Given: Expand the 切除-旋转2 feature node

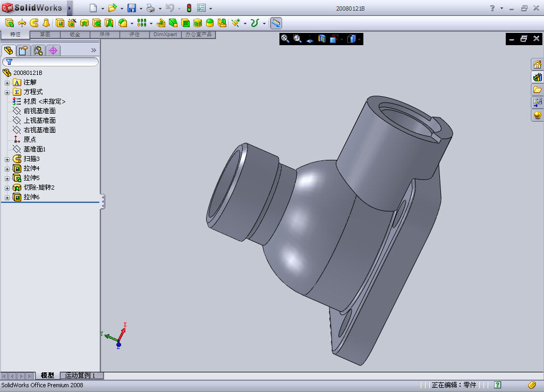Looking at the screenshot, I should (7, 188).
